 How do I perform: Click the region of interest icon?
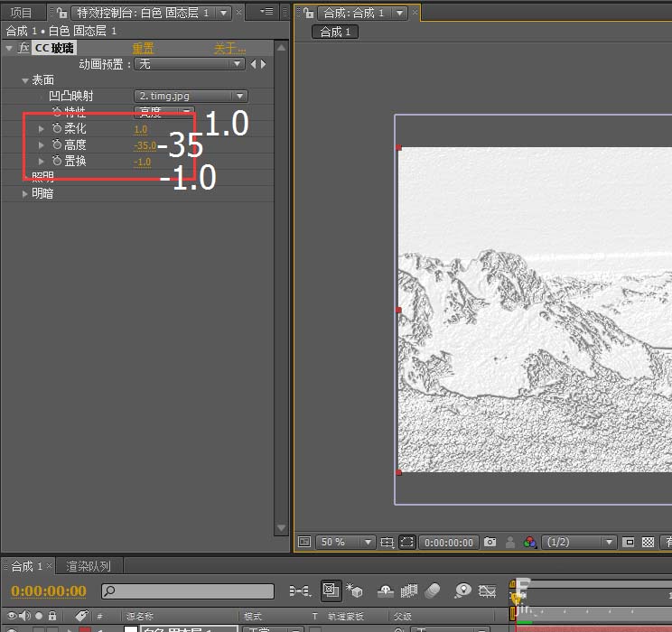[407, 542]
